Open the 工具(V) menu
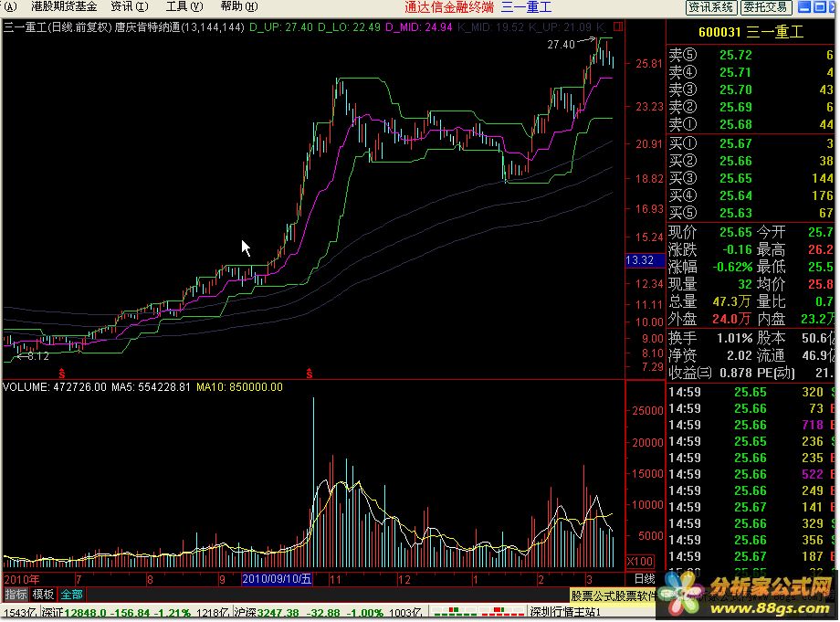 pyautogui.click(x=184, y=7)
